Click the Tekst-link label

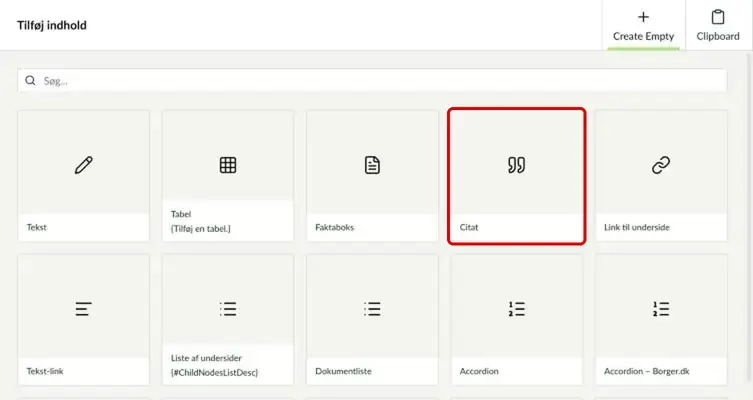click(45, 371)
